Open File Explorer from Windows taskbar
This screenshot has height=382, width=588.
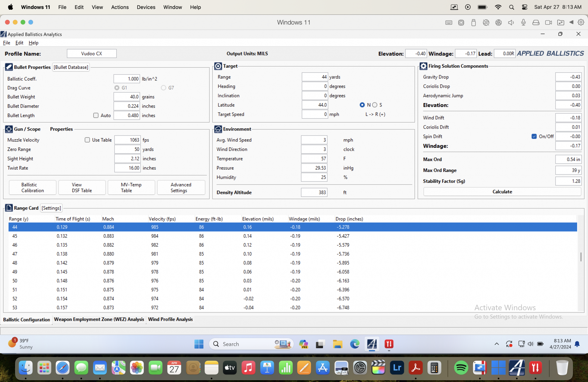coord(338,344)
